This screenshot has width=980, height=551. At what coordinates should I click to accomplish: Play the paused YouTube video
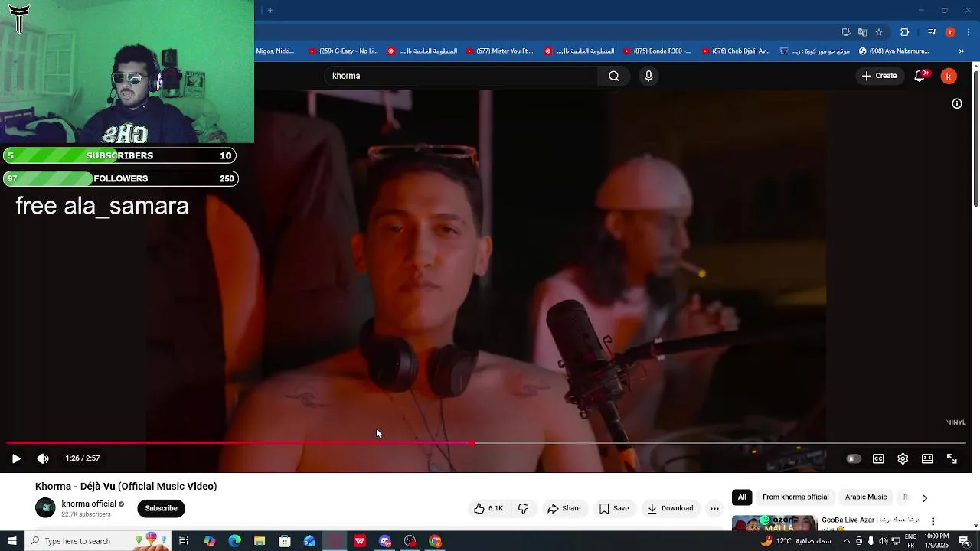pyautogui.click(x=16, y=458)
